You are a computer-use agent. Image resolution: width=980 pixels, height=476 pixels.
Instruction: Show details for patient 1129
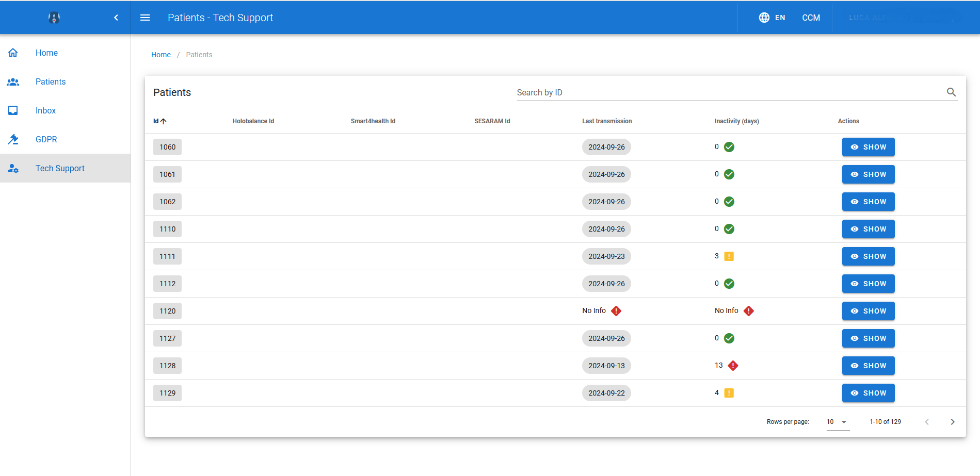click(x=868, y=393)
